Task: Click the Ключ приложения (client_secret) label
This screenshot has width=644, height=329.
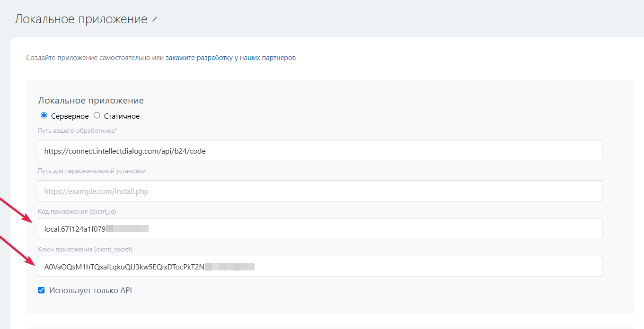Action: [85, 249]
